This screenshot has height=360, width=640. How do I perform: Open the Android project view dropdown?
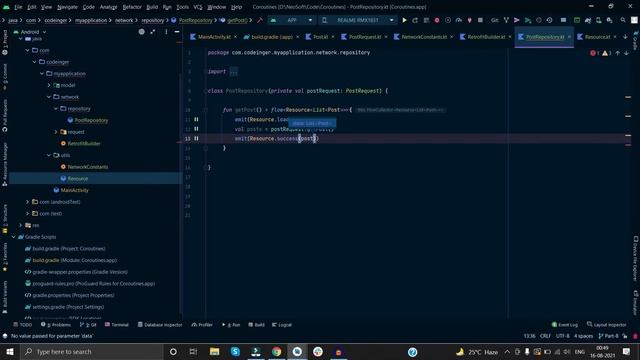[30, 31]
